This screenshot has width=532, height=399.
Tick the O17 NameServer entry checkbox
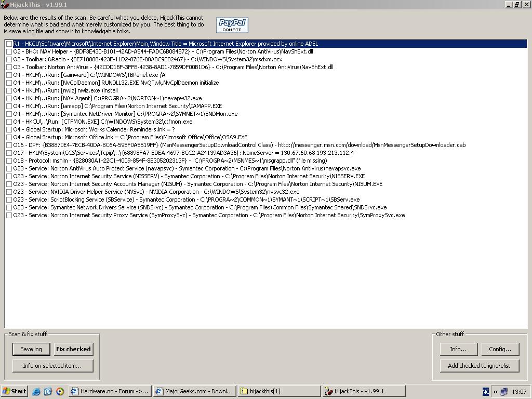click(9, 153)
